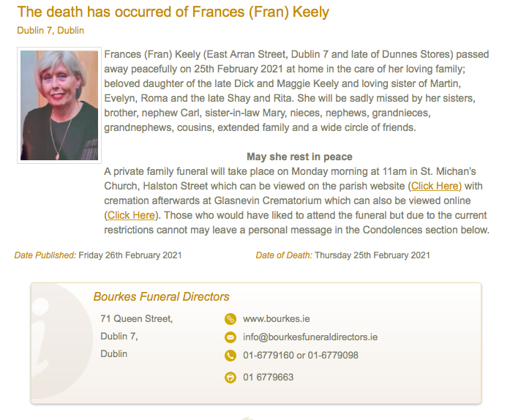
Task: Open the photo of Frances Keely
Action: pos(59,105)
